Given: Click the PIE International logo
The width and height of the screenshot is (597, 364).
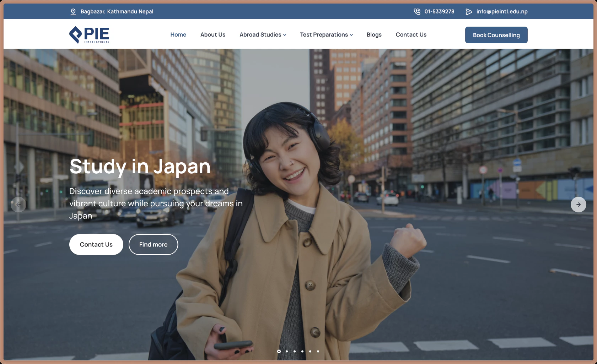Looking at the screenshot, I should click(x=89, y=34).
